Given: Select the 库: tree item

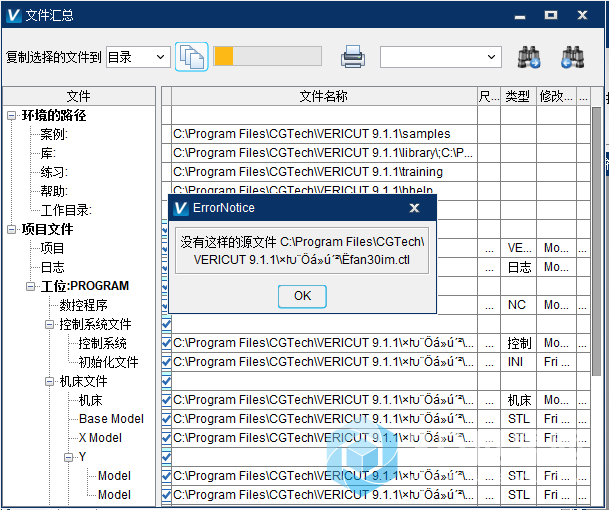Looking at the screenshot, I should pyautogui.click(x=48, y=153).
